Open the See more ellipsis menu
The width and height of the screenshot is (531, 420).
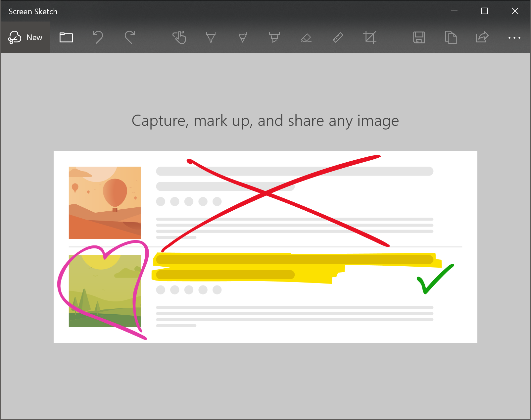(514, 38)
